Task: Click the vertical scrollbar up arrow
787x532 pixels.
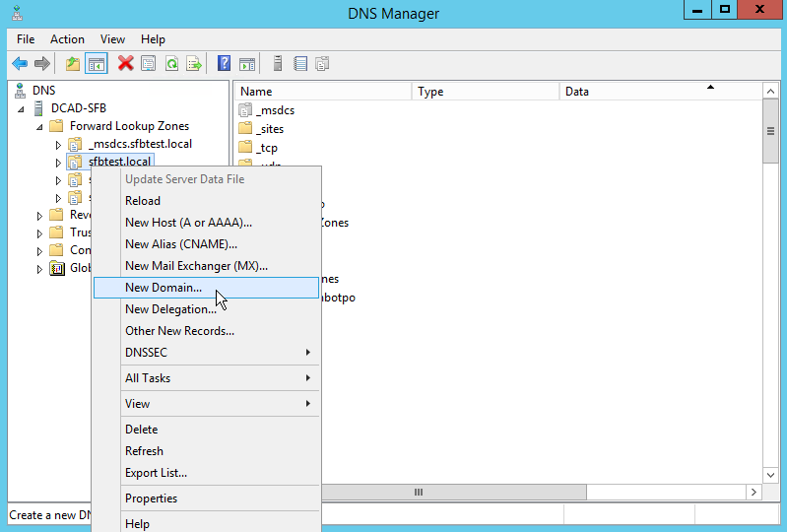Action: click(x=770, y=92)
